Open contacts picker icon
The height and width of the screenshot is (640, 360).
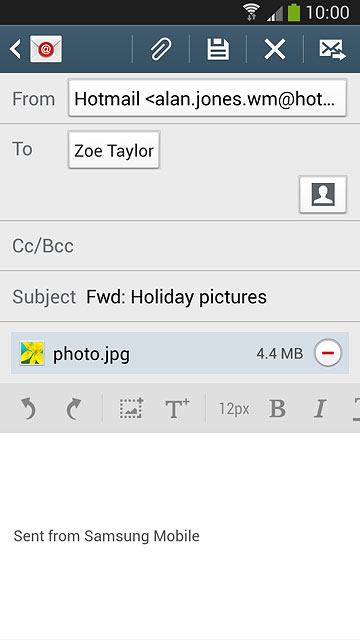click(323, 194)
